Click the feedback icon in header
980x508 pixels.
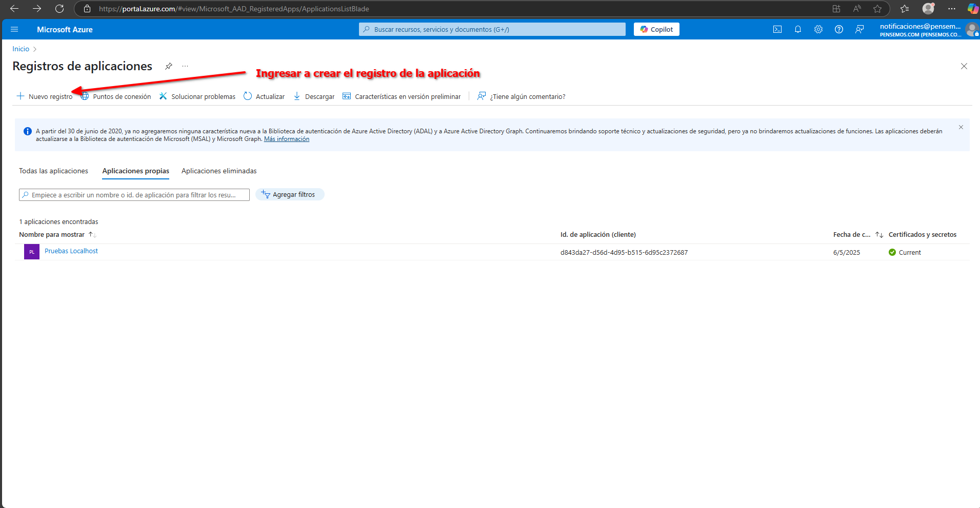click(859, 30)
